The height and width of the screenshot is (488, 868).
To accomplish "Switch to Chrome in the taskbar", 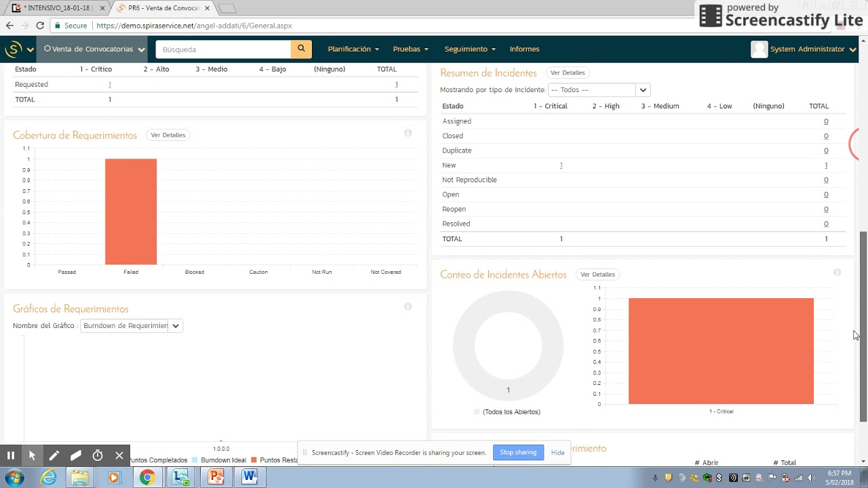I will pos(147,478).
